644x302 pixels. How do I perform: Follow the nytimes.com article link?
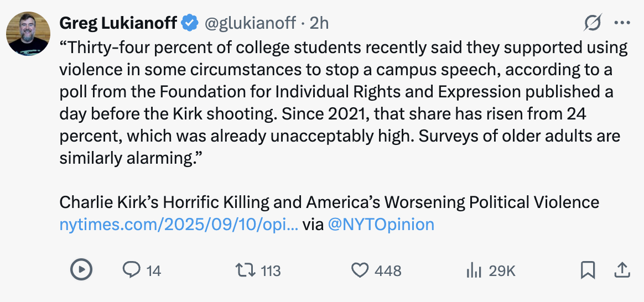[x=179, y=224]
